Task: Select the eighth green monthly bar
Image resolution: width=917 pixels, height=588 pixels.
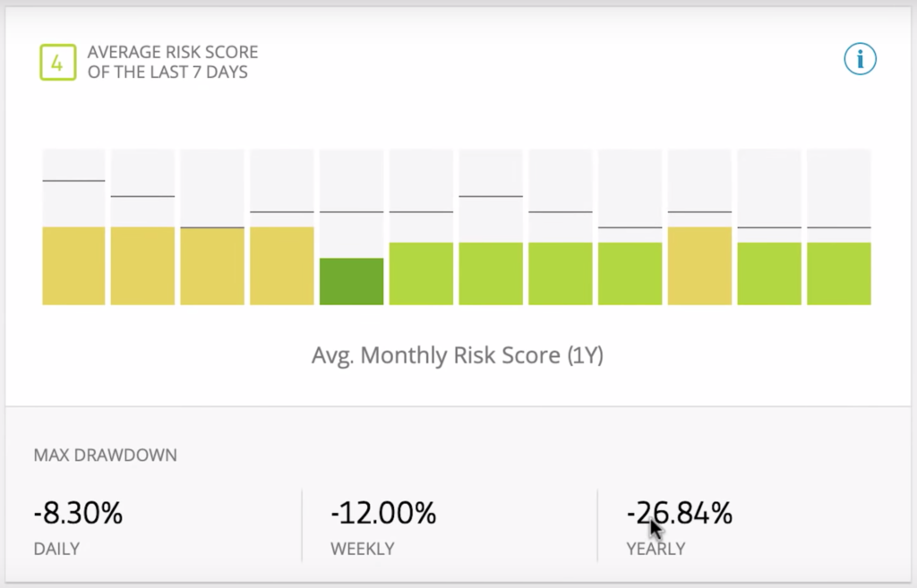Action: [560, 268]
